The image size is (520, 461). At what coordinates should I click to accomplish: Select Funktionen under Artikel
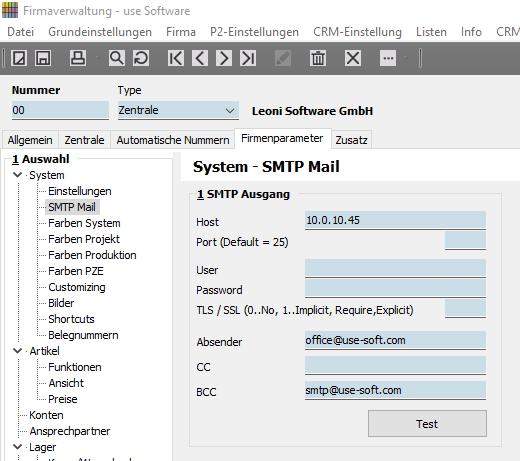pos(75,367)
